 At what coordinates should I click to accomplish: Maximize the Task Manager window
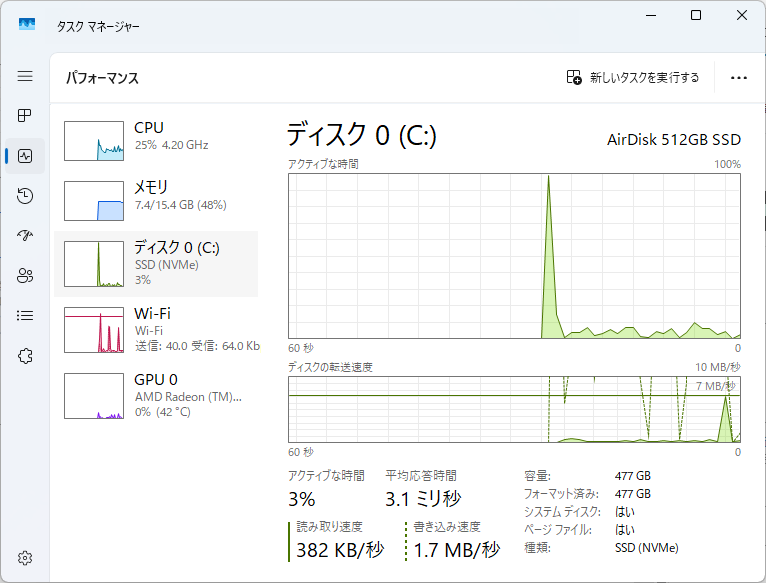(696, 15)
